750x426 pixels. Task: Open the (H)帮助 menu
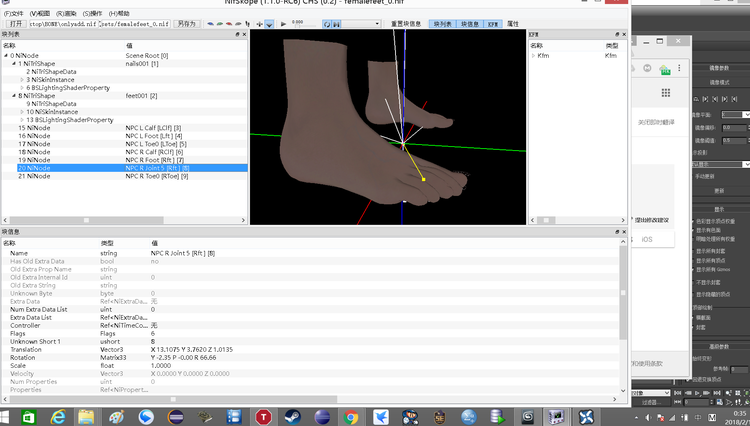[119, 13]
